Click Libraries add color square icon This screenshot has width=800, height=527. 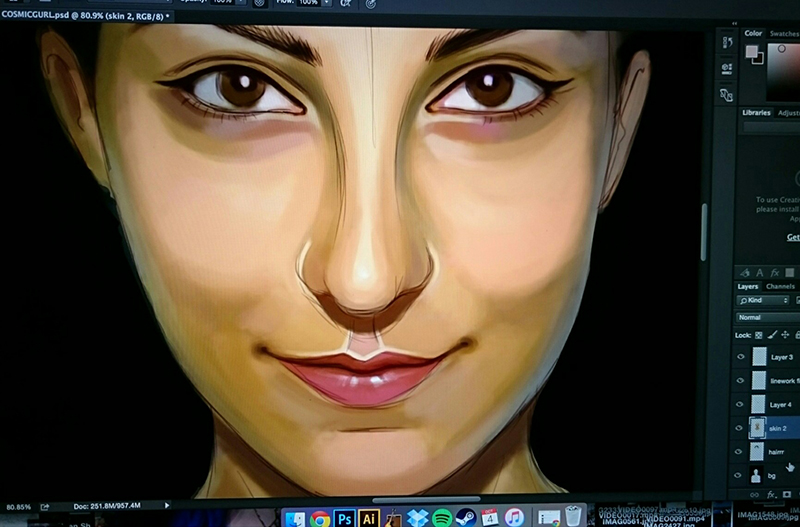(789, 273)
